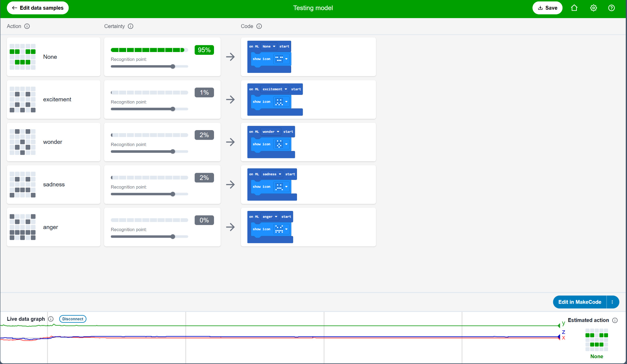Click the Disconnect button
The width and height of the screenshot is (627, 364).
point(73,319)
